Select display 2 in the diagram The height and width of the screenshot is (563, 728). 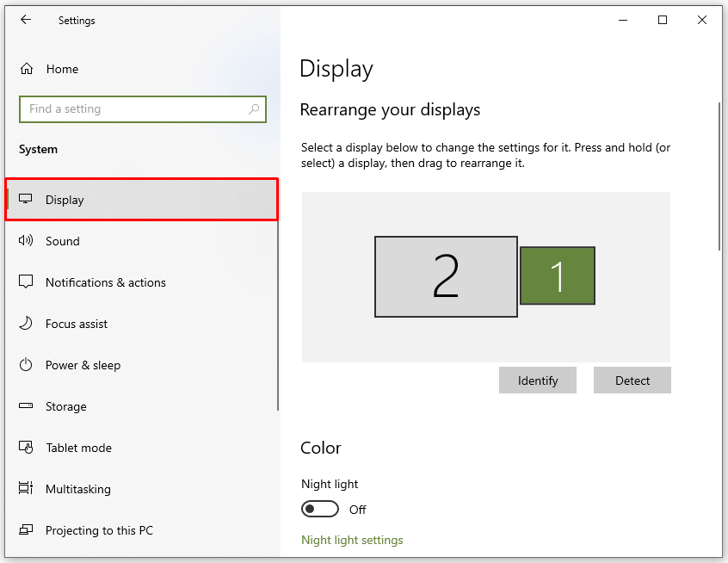click(446, 275)
